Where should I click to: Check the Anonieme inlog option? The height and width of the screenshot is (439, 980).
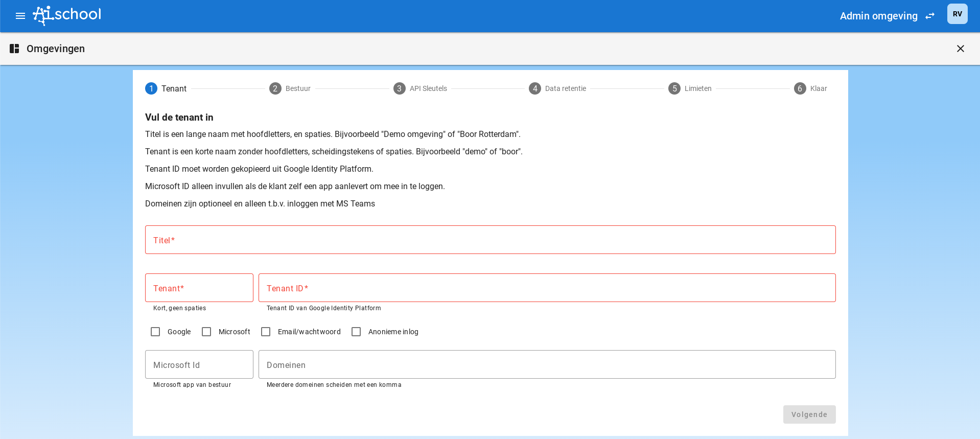coord(356,332)
